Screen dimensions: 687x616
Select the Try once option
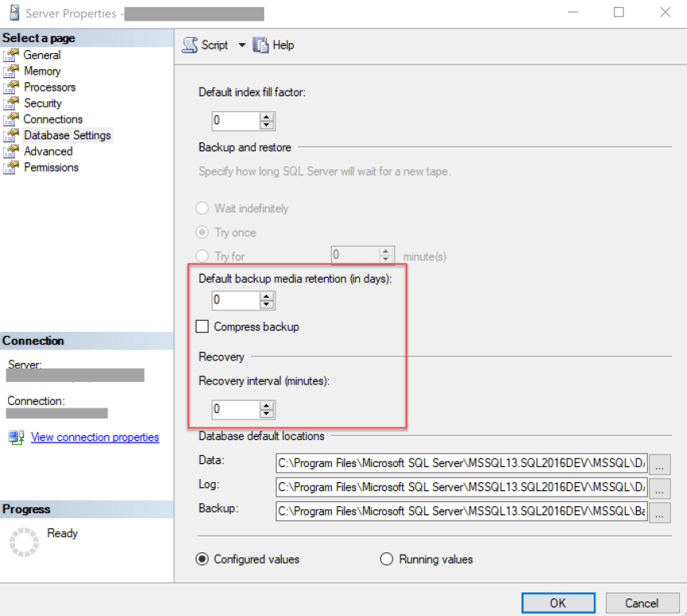pos(202,232)
